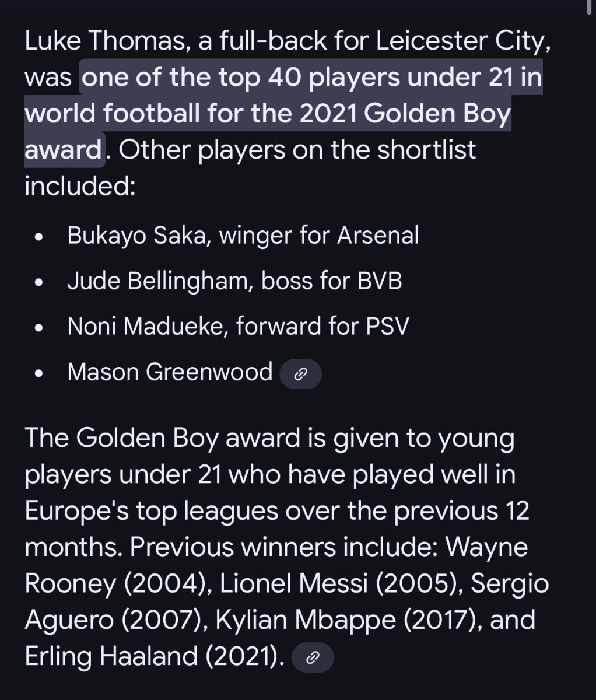Click the bullet before Bukayo Saka
Viewport: 596px width, 700px height.
(x=39, y=238)
